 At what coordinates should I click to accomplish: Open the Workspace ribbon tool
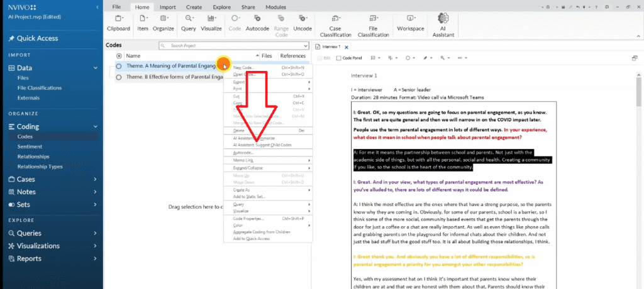coord(410,22)
